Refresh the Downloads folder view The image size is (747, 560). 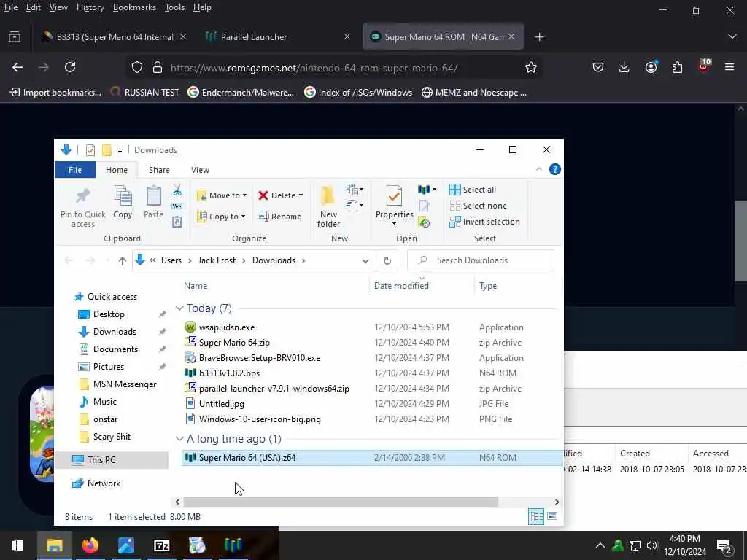(x=387, y=260)
